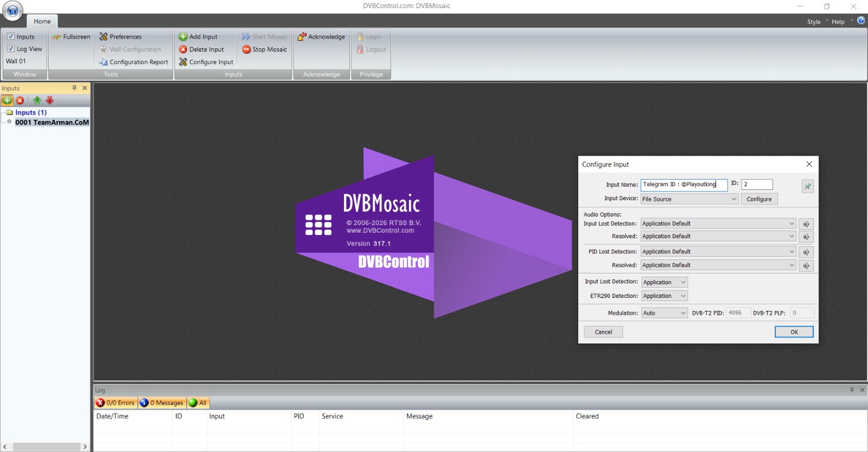Select the Inputs (1) tree folder
868x452 pixels.
(x=31, y=112)
